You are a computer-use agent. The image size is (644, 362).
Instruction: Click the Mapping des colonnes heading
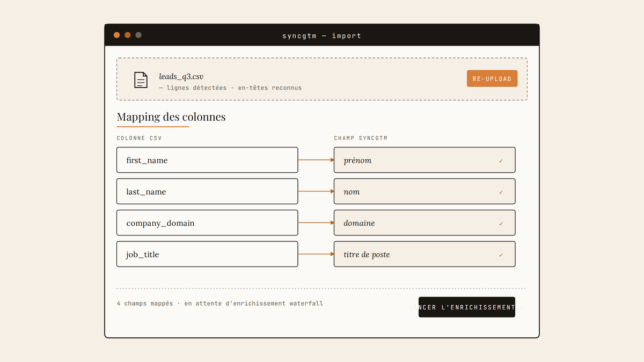171,117
